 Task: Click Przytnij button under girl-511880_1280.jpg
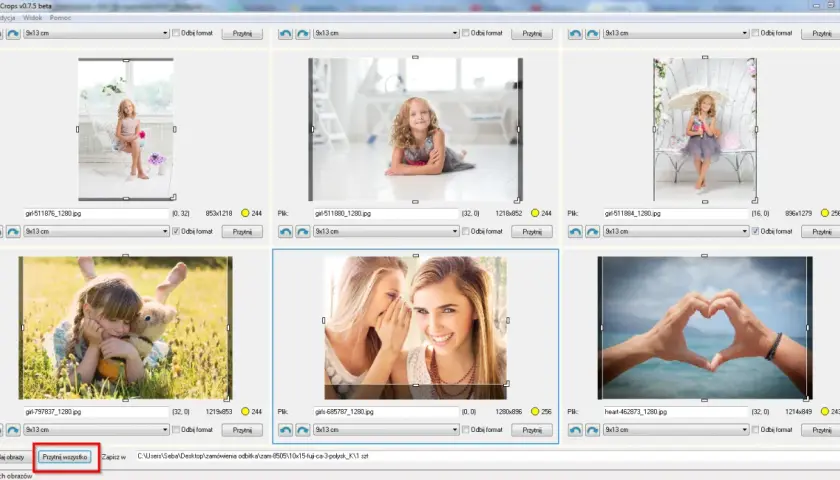click(x=532, y=231)
